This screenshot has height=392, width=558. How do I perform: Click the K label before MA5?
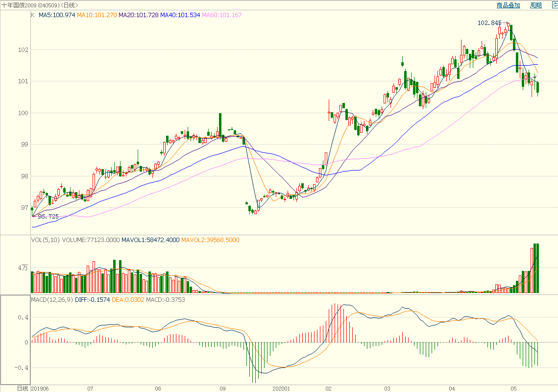(33, 15)
